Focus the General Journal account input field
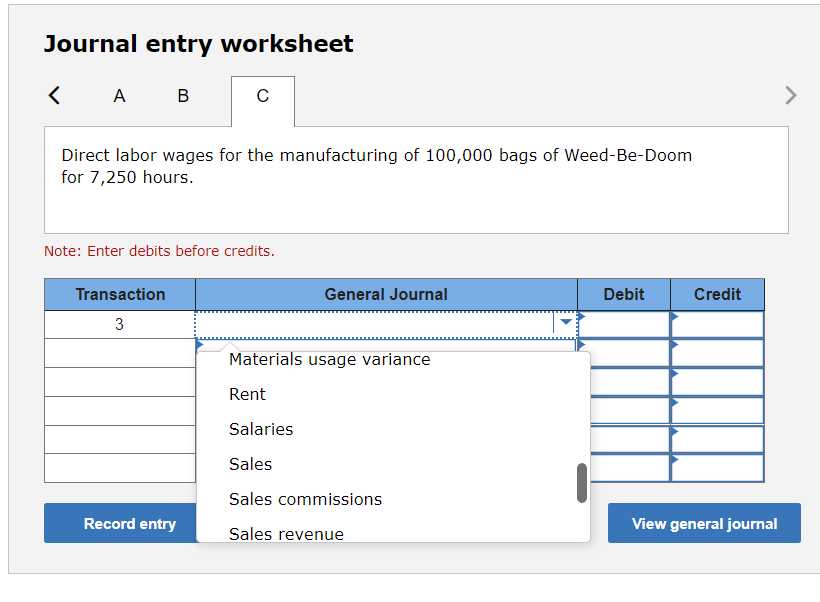The image size is (820, 602). pyautogui.click(x=375, y=324)
